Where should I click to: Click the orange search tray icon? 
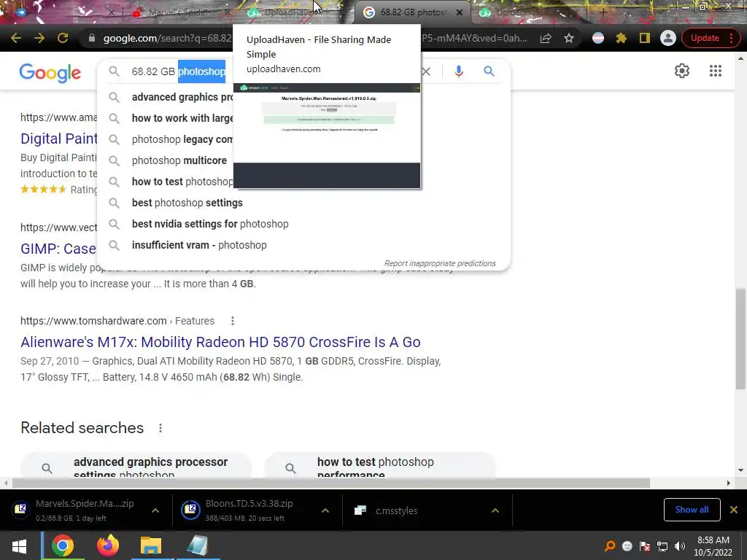click(x=610, y=546)
